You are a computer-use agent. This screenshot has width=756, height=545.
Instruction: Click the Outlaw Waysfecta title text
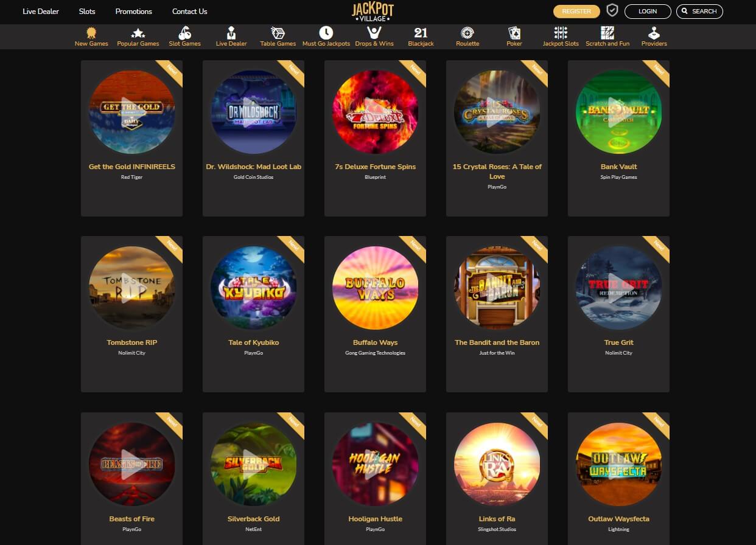point(618,519)
